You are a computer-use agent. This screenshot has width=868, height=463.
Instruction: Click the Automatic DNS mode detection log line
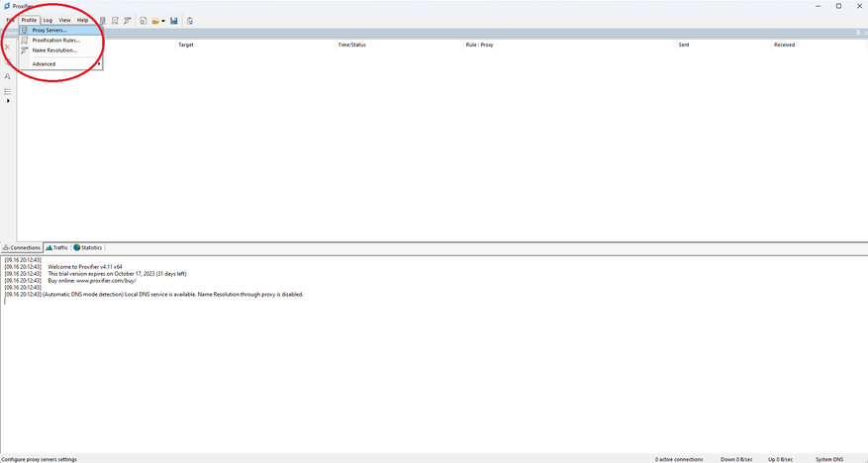[153, 295]
